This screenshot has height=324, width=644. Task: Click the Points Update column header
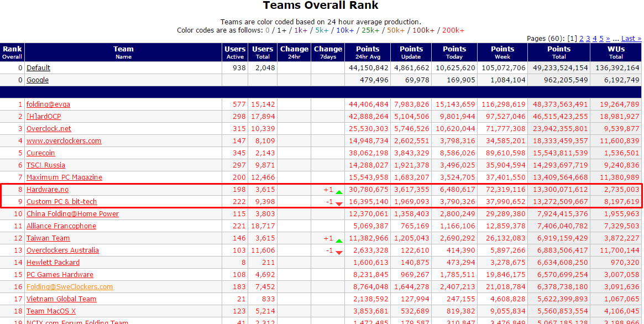(x=411, y=52)
